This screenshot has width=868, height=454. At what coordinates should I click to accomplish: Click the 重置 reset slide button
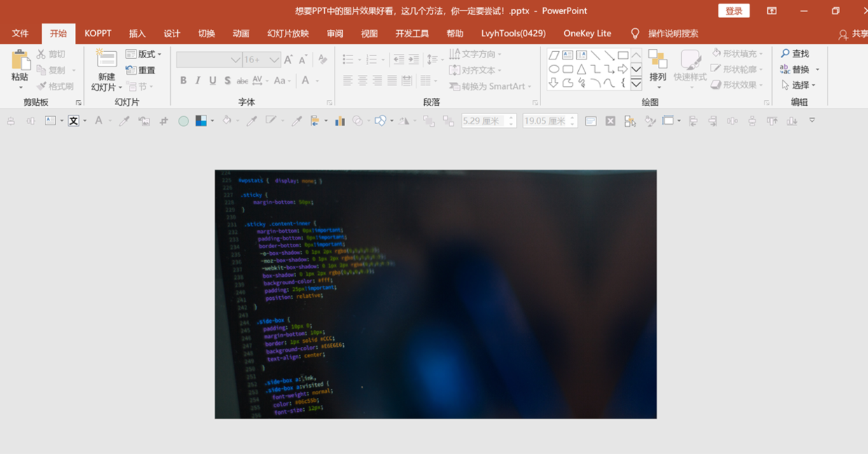click(x=141, y=70)
